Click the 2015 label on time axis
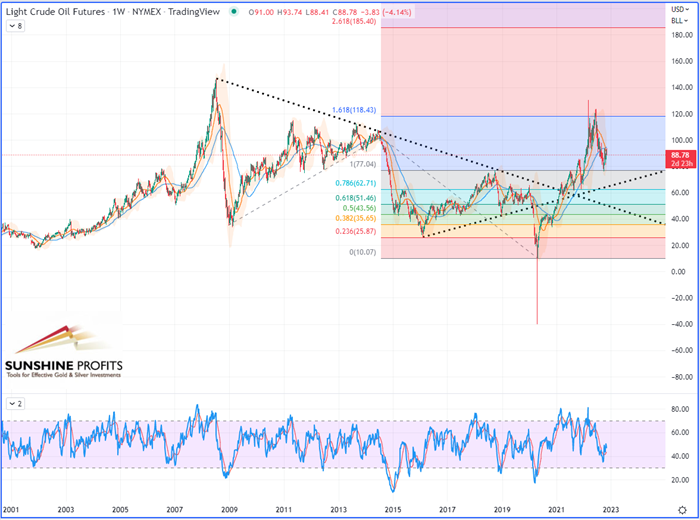 click(x=393, y=510)
